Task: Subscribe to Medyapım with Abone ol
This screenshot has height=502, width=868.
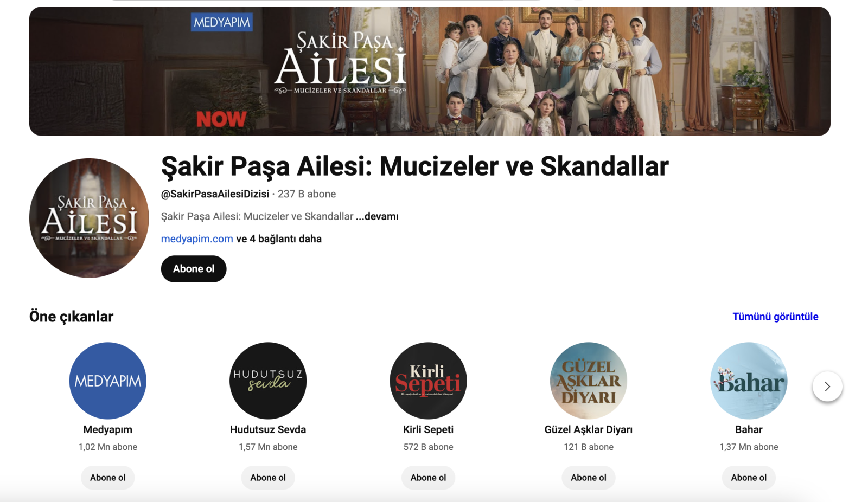Action: pos(108,478)
